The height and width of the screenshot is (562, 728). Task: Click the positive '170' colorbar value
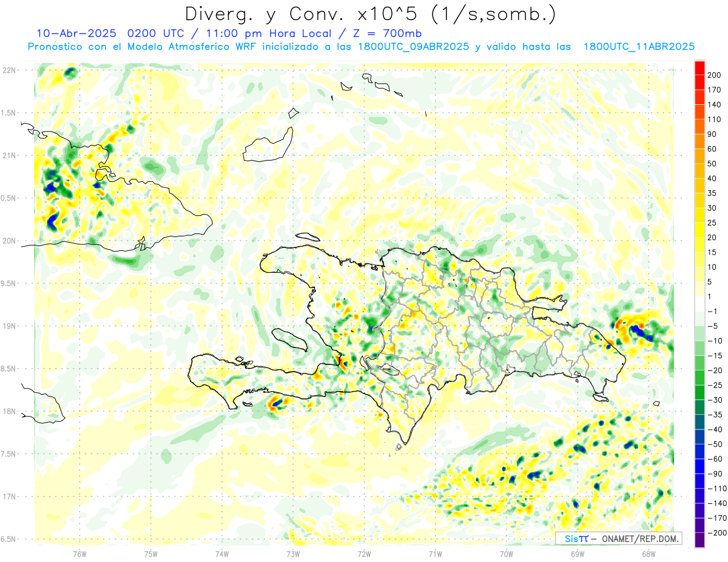point(714,90)
